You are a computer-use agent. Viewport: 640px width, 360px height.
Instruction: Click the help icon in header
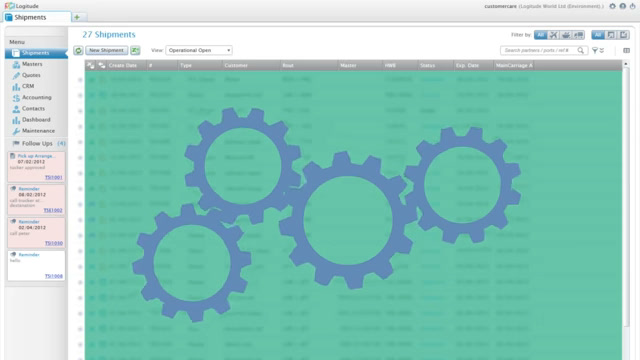point(622,6)
